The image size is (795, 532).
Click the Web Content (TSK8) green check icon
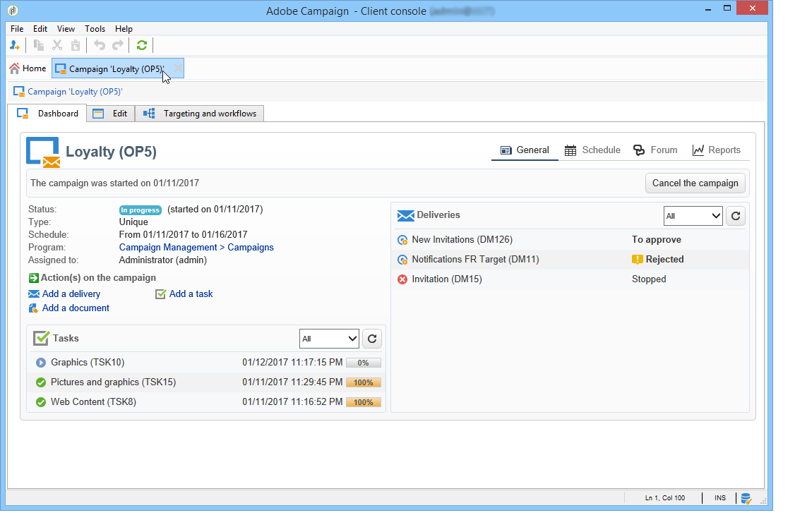(41, 402)
